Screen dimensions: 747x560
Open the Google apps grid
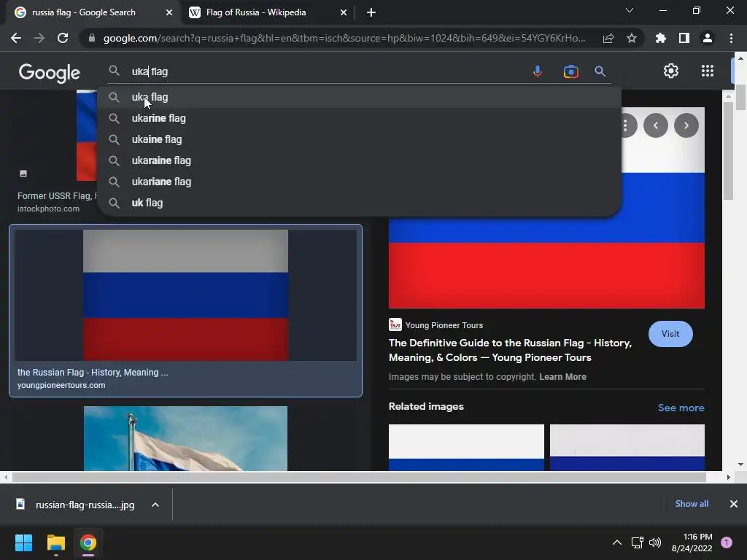[x=708, y=71]
